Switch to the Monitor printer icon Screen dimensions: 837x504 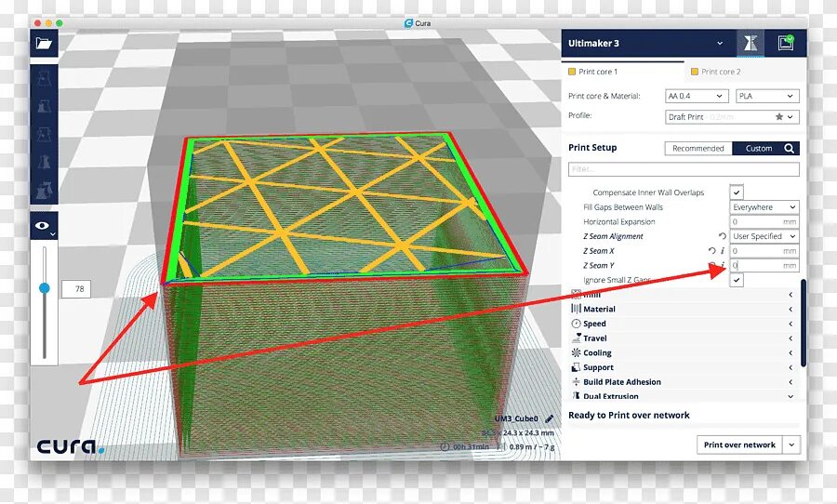(x=785, y=44)
